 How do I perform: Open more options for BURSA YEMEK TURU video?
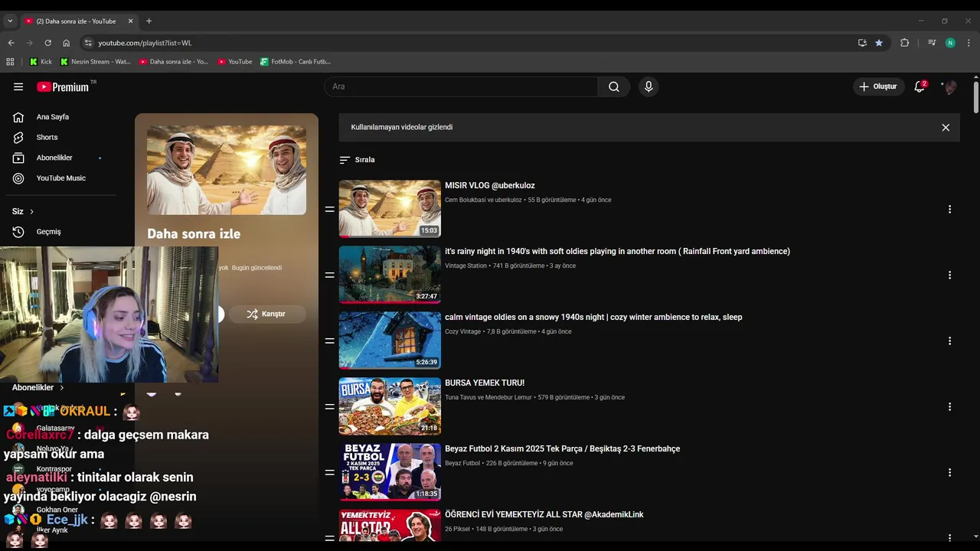(x=949, y=406)
